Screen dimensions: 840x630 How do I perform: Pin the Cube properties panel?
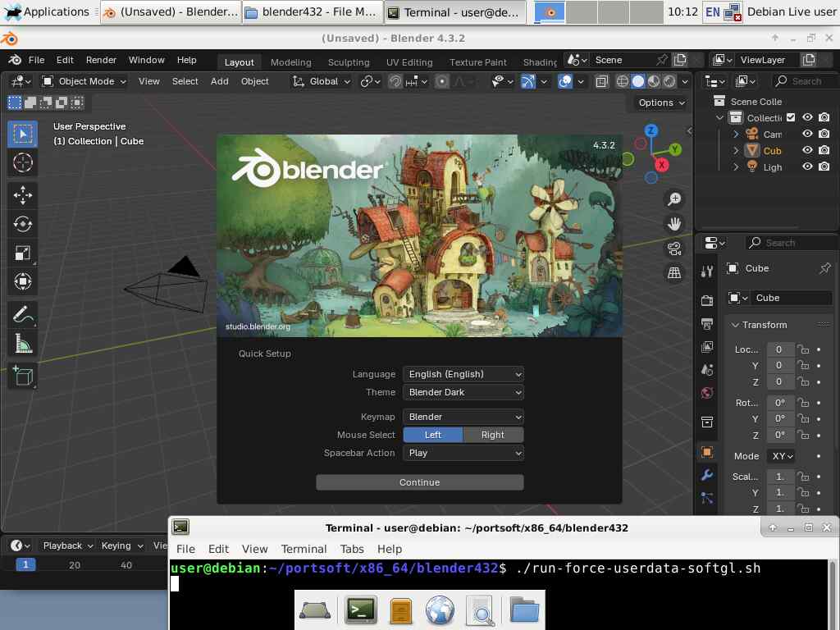825,268
